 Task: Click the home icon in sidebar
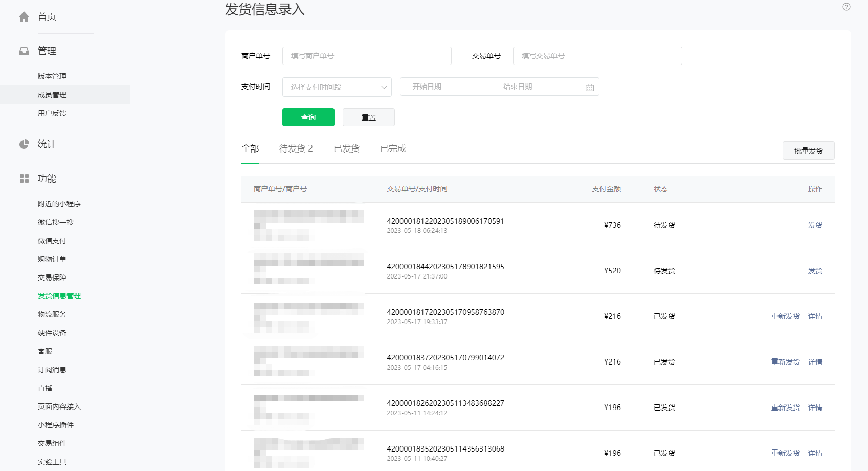pyautogui.click(x=24, y=17)
